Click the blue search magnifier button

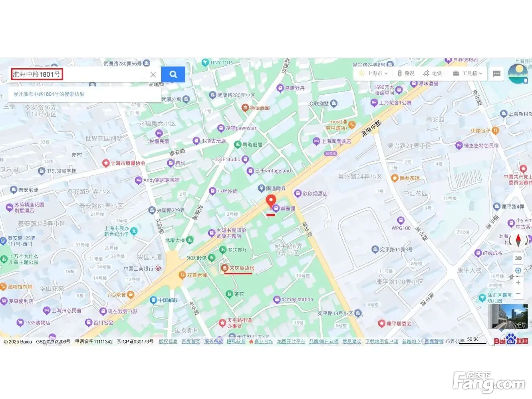pyautogui.click(x=173, y=74)
